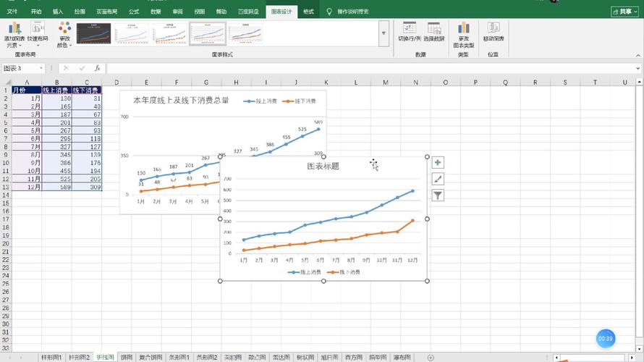
Task: Select column header D
Action: [x=116, y=83]
